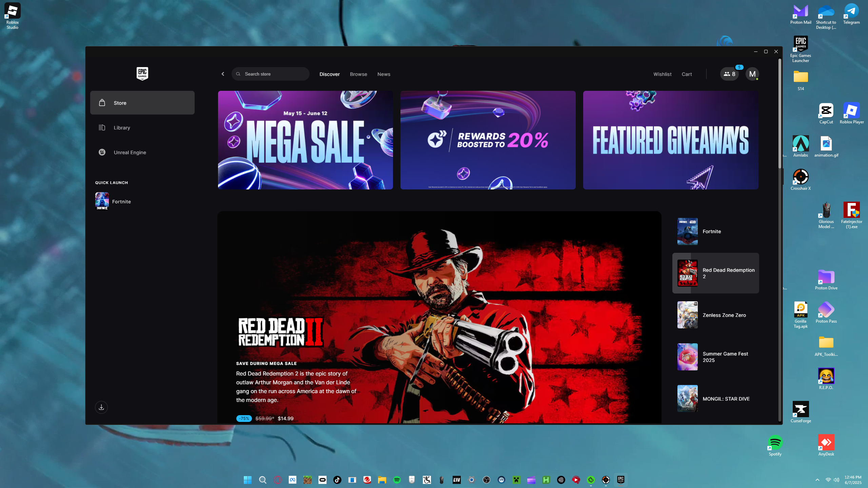This screenshot has height=488, width=868.
Task: Open the Cart link
Action: tap(687, 74)
